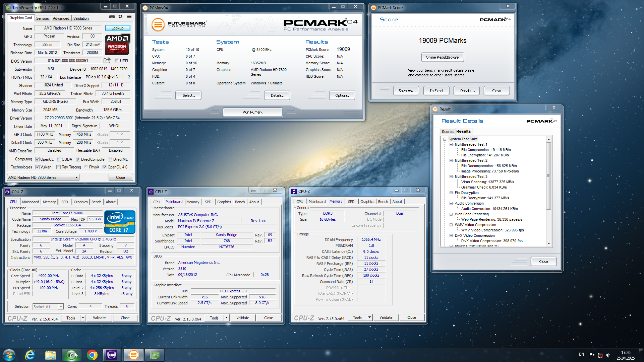The width and height of the screenshot is (644, 362).
Task: Toggle the OpenGL 4.6 checkbox
Action: (x=105, y=167)
